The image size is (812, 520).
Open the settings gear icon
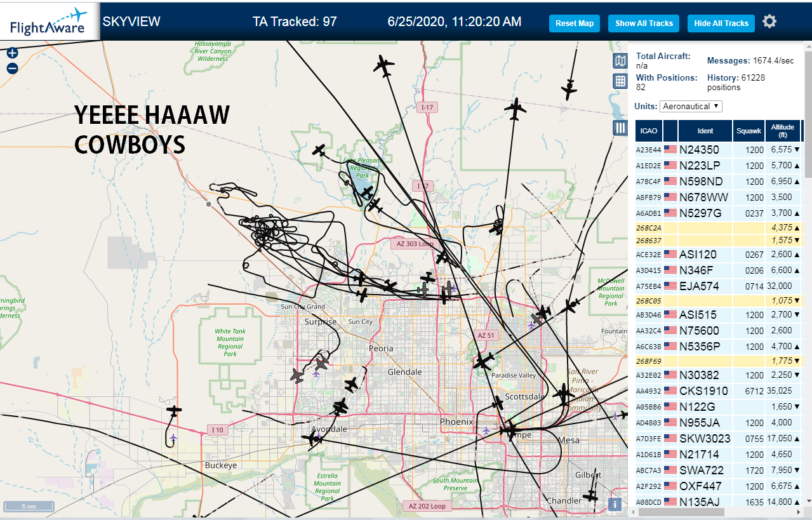pos(769,22)
